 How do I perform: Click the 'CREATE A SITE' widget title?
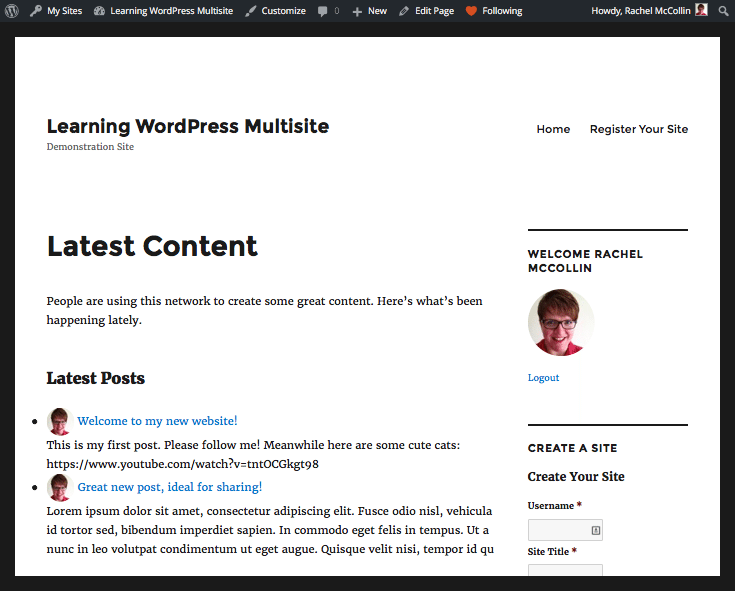tap(572, 448)
